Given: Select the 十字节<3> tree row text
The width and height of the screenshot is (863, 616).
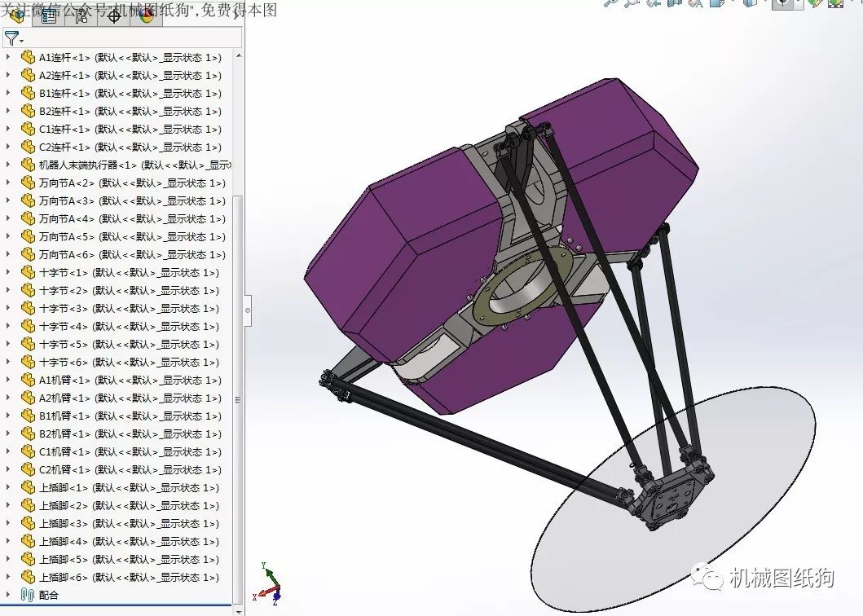Looking at the screenshot, I should point(129,308).
